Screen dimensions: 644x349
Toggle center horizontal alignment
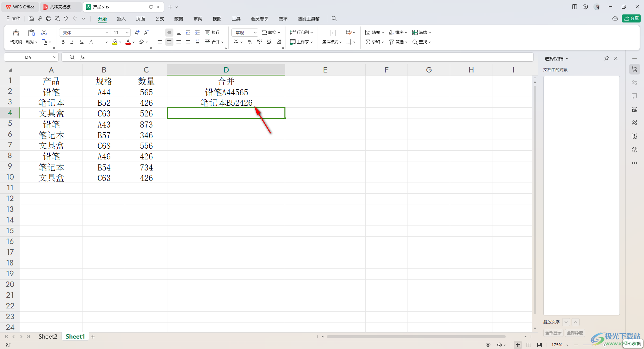pos(169,42)
